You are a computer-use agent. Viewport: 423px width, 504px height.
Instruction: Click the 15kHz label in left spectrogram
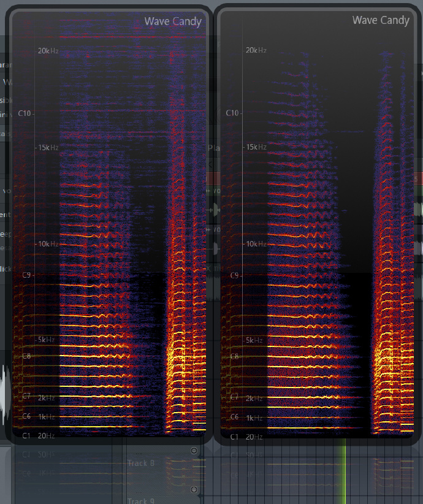pos(48,148)
